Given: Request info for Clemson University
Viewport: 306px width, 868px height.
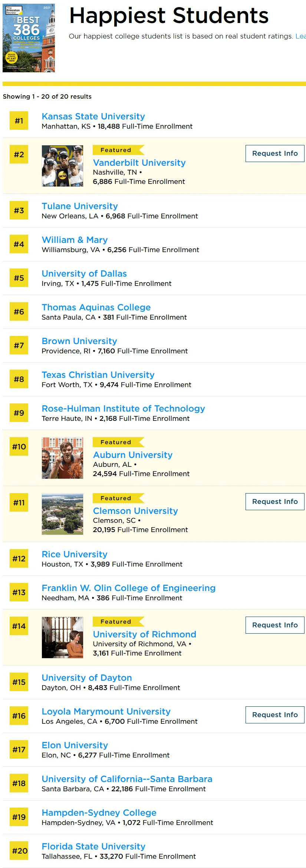Looking at the screenshot, I should coord(275,502).
